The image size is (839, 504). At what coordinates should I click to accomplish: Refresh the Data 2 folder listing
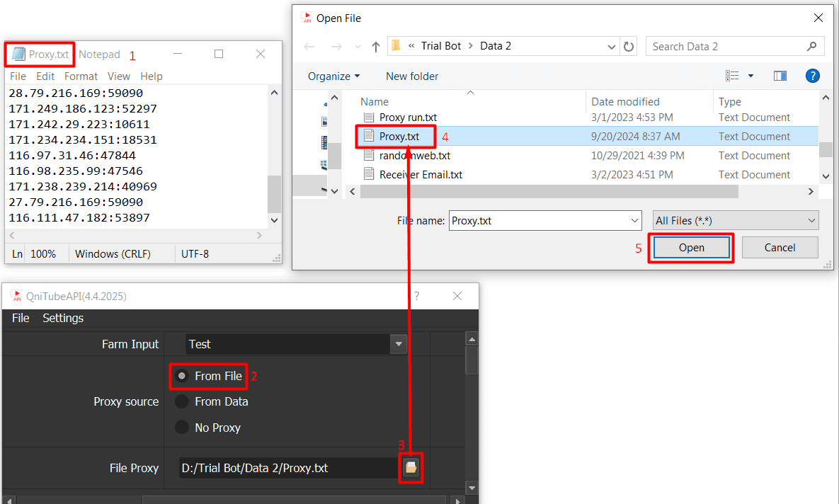629,47
